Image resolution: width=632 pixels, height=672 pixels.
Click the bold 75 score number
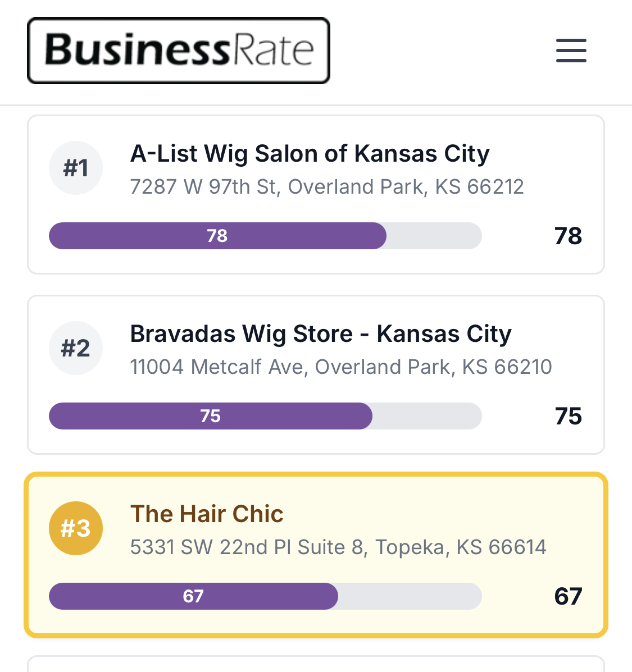568,416
